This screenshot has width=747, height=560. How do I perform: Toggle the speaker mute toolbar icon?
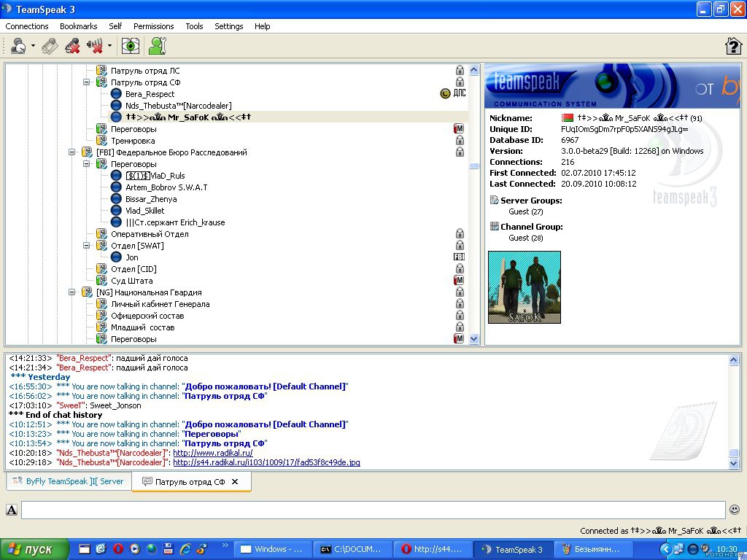point(95,46)
